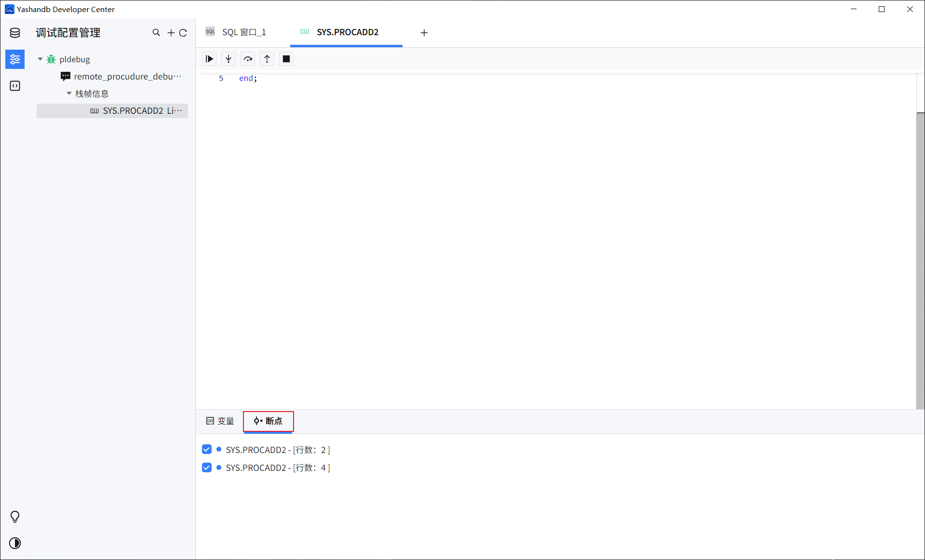
Task: Click the 栈帧信息 label
Action: pyautogui.click(x=92, y=93)
